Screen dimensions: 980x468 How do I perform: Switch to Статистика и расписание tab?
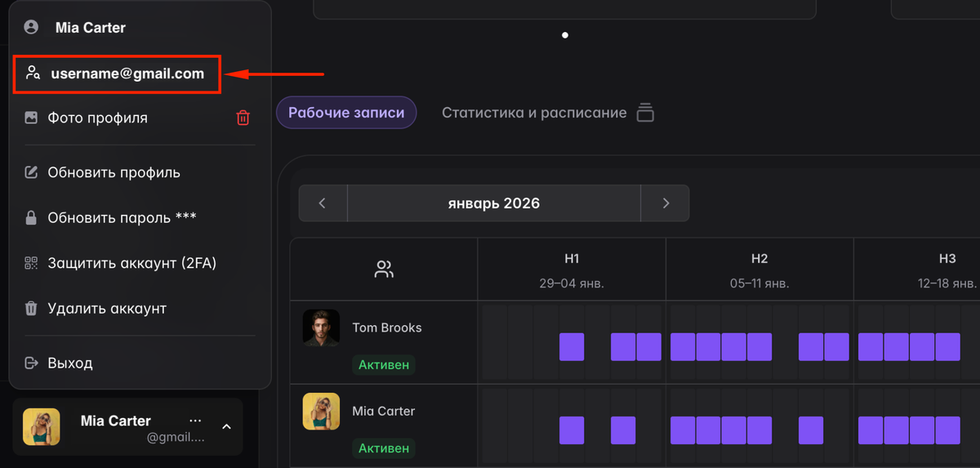tap(534, 113)
